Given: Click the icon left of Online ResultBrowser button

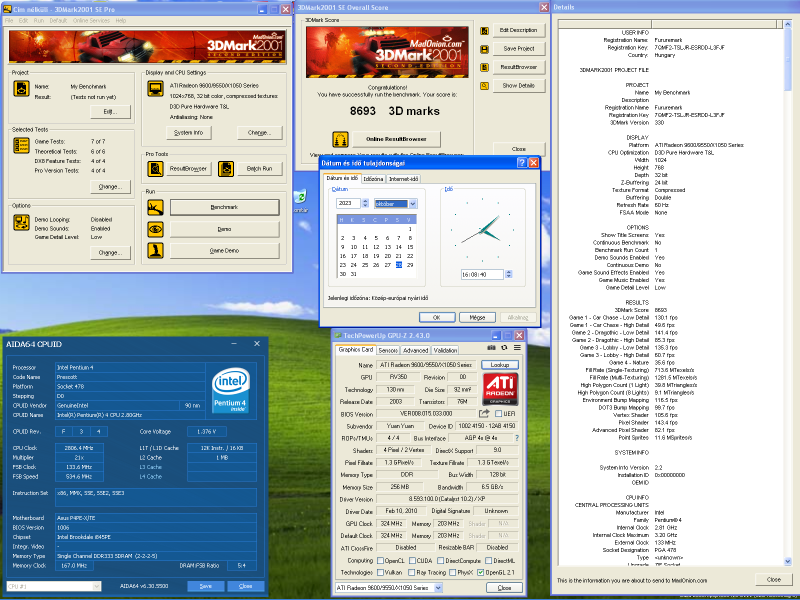Looking at the screenshot, I should pyautogui.click(x=340, y=139).
